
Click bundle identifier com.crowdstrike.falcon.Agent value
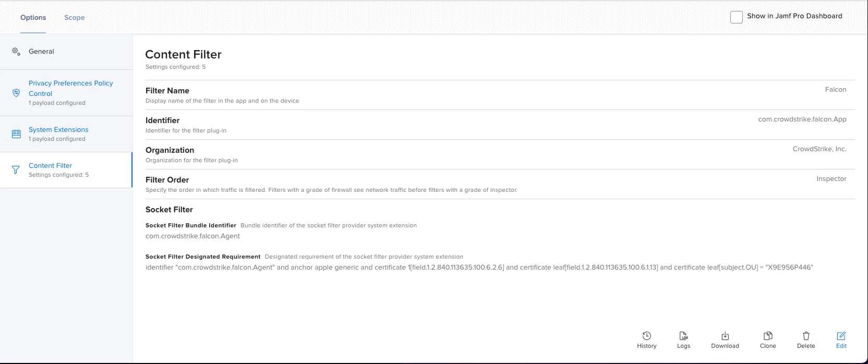192,236
